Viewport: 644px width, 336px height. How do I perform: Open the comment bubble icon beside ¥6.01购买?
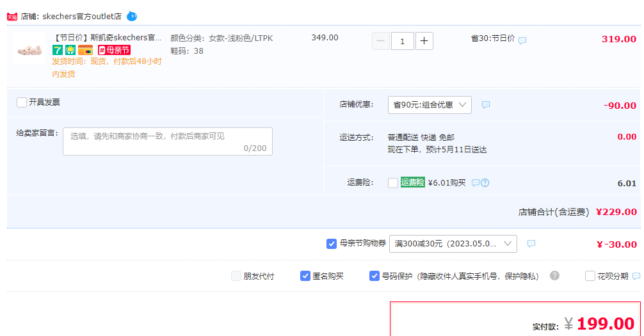[x=475, y=183]
